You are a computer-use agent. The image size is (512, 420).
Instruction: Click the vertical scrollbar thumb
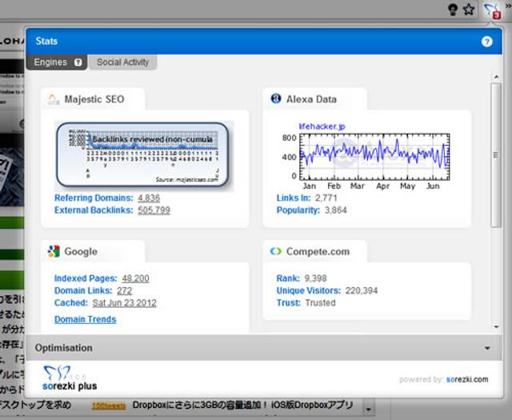pyautogui.click(x=496, y=155)
